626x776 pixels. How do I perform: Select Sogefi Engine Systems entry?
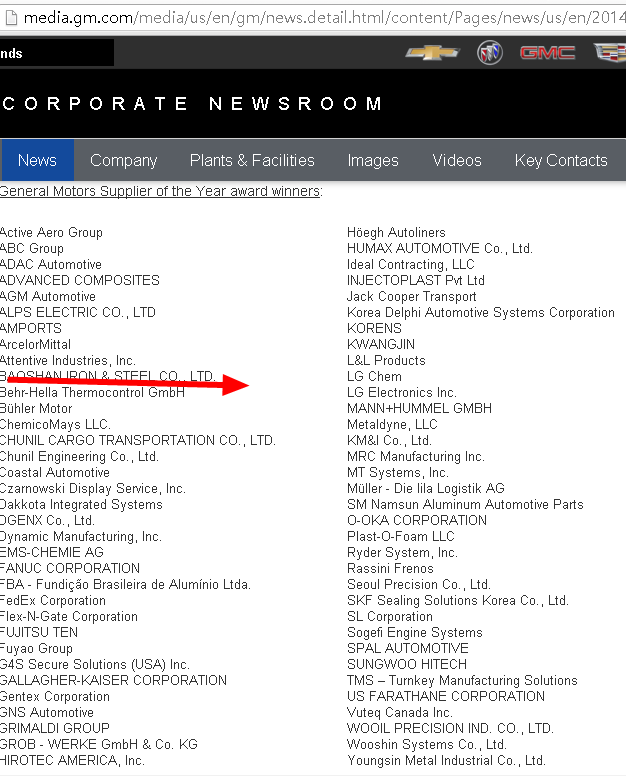click(x=415, y=632)
